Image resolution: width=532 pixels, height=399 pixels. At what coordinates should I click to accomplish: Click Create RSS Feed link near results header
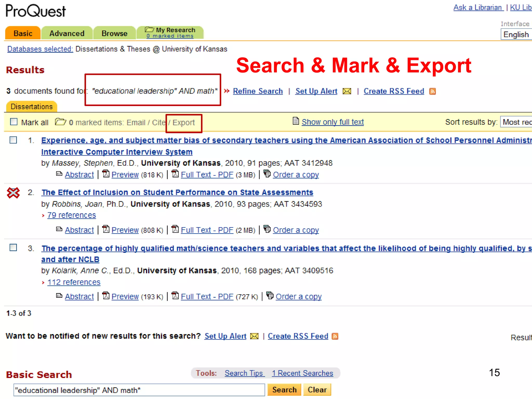394,91
